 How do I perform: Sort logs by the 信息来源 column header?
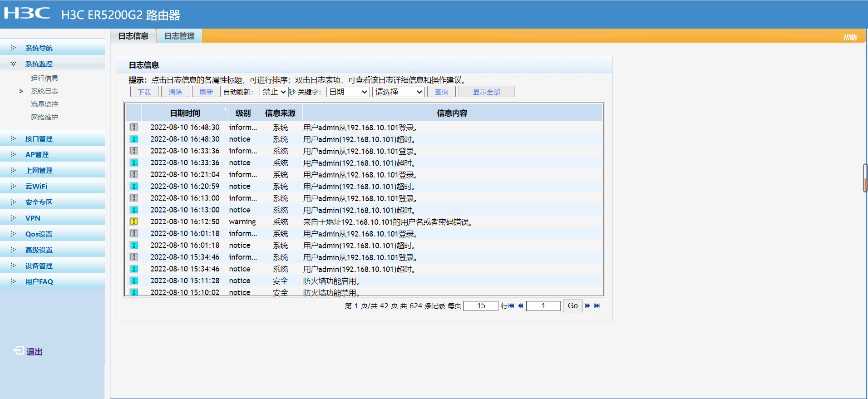point(280,113)
